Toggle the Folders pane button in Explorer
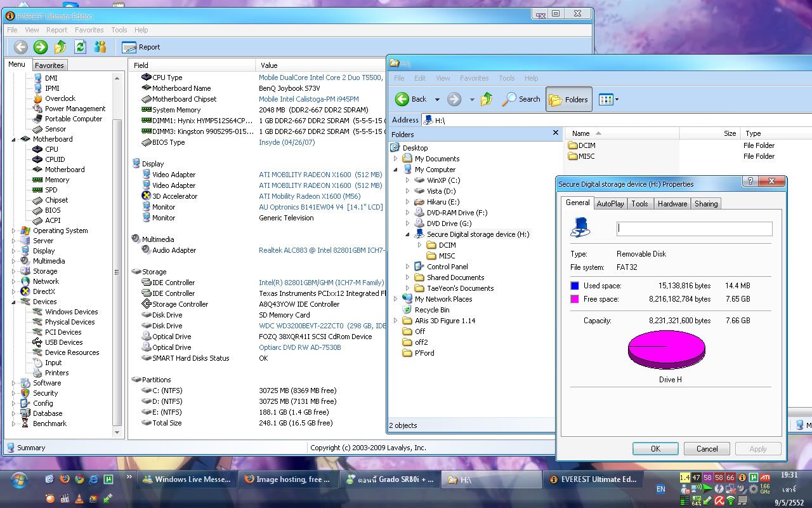Viewport: 812px width, 508px height. (x=569, y=100)
